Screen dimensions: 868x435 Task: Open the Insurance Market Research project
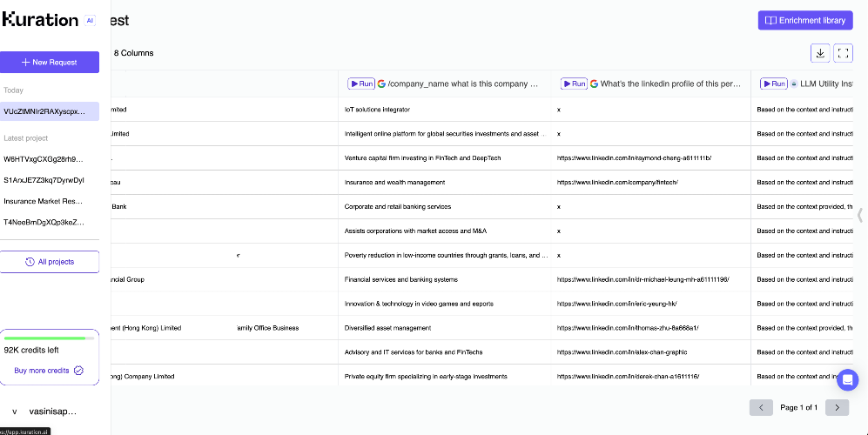click(x=44, y=201)
